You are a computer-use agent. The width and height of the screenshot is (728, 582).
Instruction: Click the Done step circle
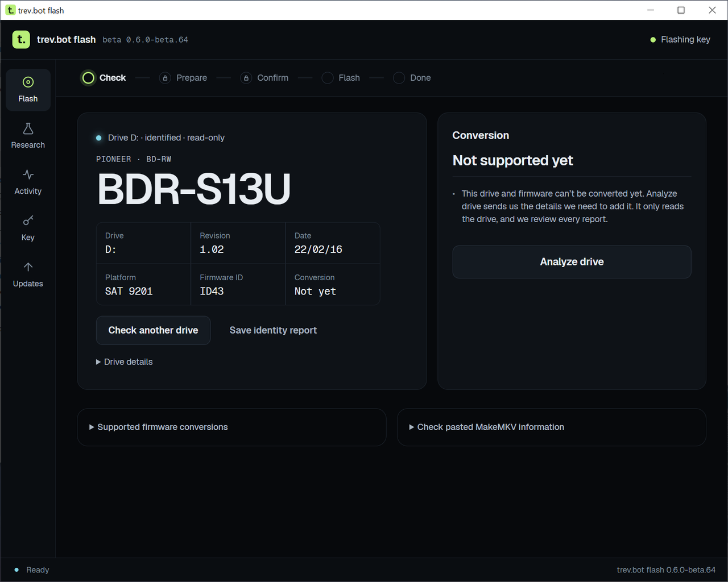(399, 78)
